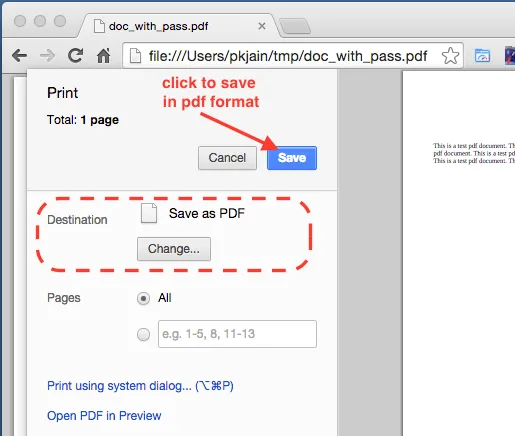The image size is (515, 436).
Task: Select the custom page range radio button
Action: pyautogui.click(x=143, y=334)
